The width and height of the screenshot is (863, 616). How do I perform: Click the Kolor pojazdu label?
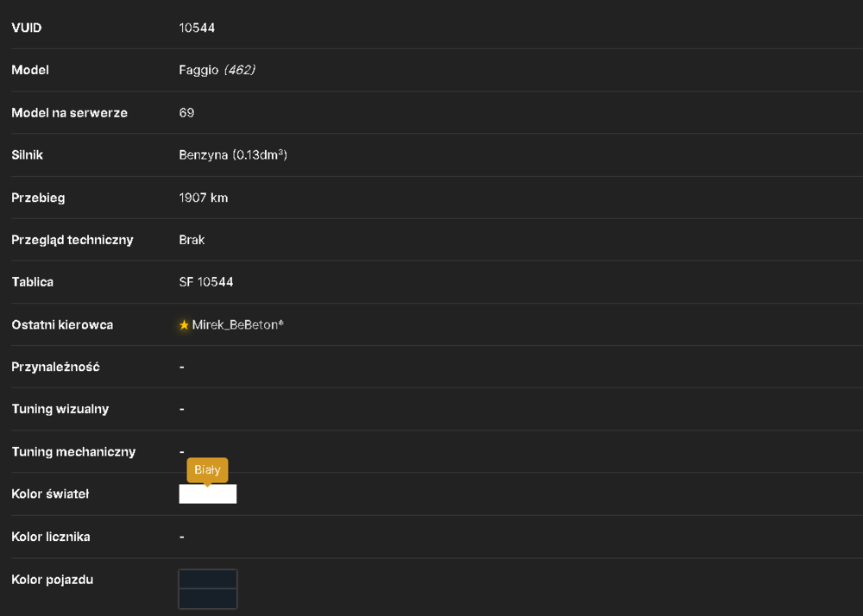pos(53,580)
